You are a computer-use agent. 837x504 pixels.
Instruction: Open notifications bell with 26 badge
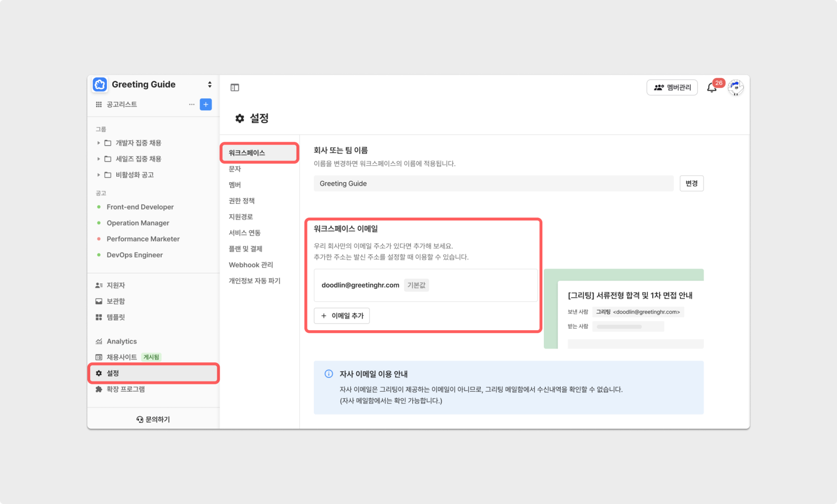click(712, 88)
